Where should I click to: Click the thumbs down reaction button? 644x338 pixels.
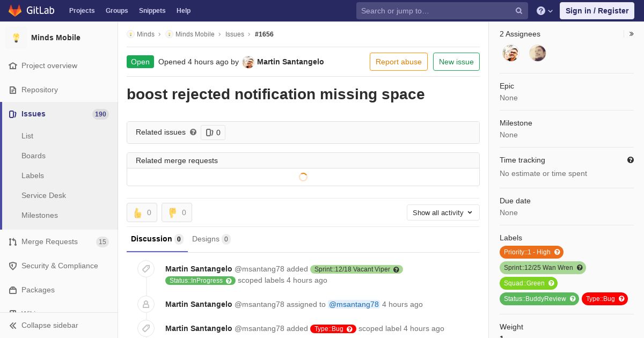pyautogui.click(x=177, y=212)
